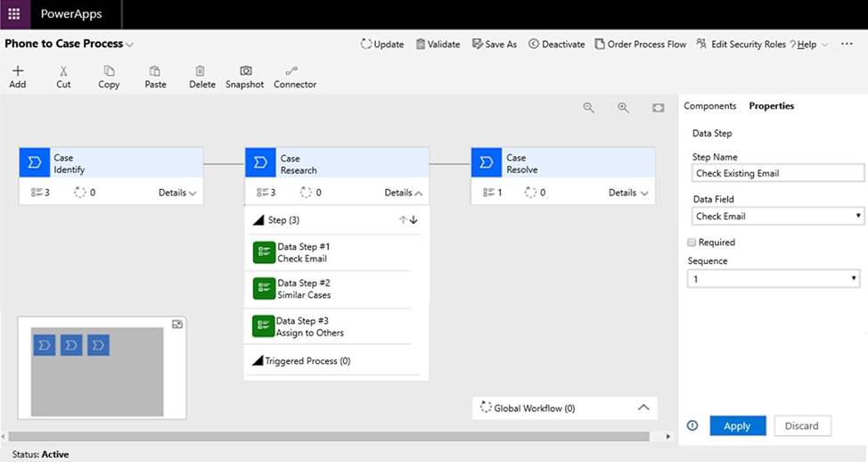Switch to the Components tab

(709, 106)
